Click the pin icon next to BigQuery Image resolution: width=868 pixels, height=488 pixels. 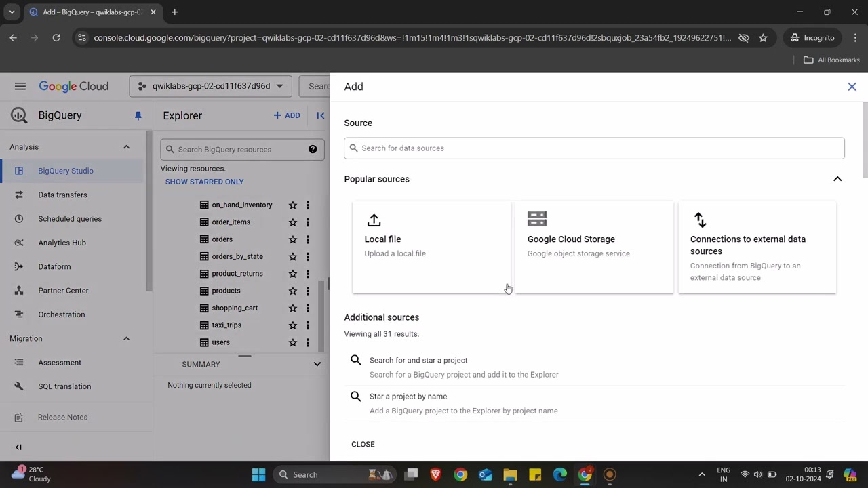(138, 116)
